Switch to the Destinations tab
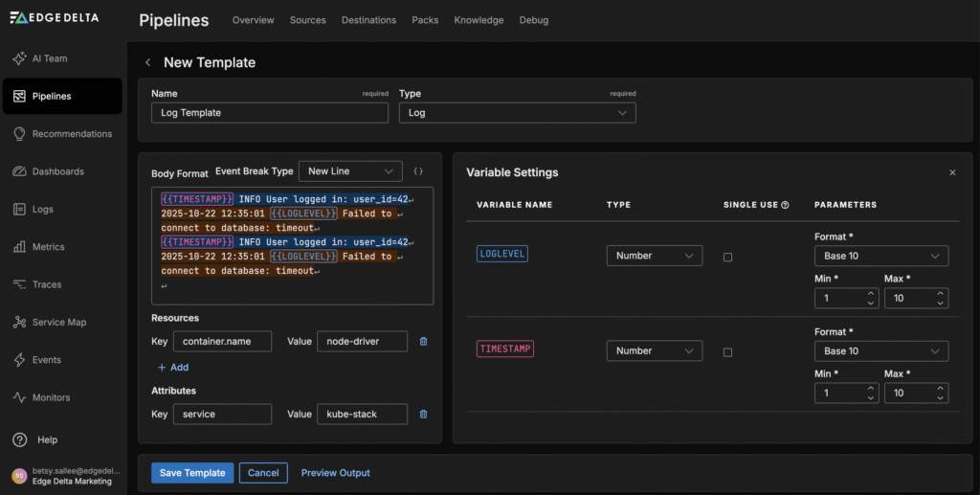 point(368,20)
